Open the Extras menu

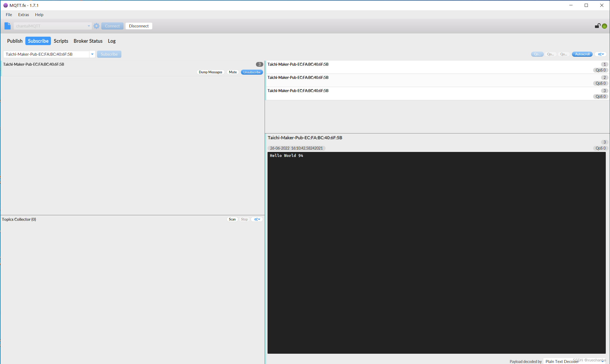[24, 14]
